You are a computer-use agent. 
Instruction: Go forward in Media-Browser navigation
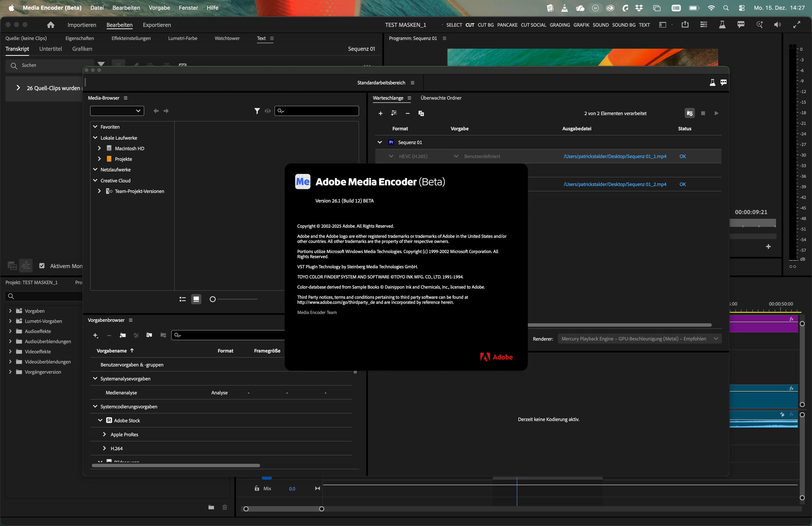point(166,111)
